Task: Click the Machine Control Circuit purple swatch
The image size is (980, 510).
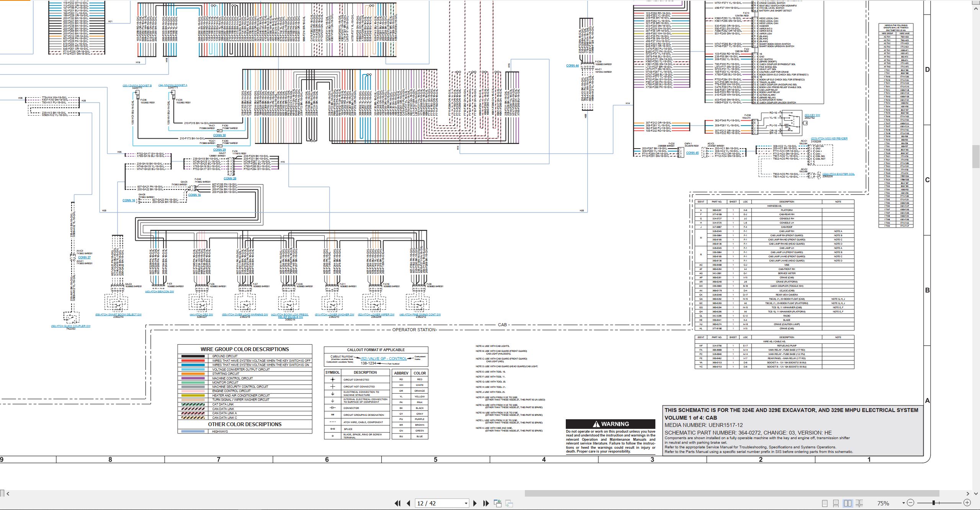Action: click(x=193, y=378)
